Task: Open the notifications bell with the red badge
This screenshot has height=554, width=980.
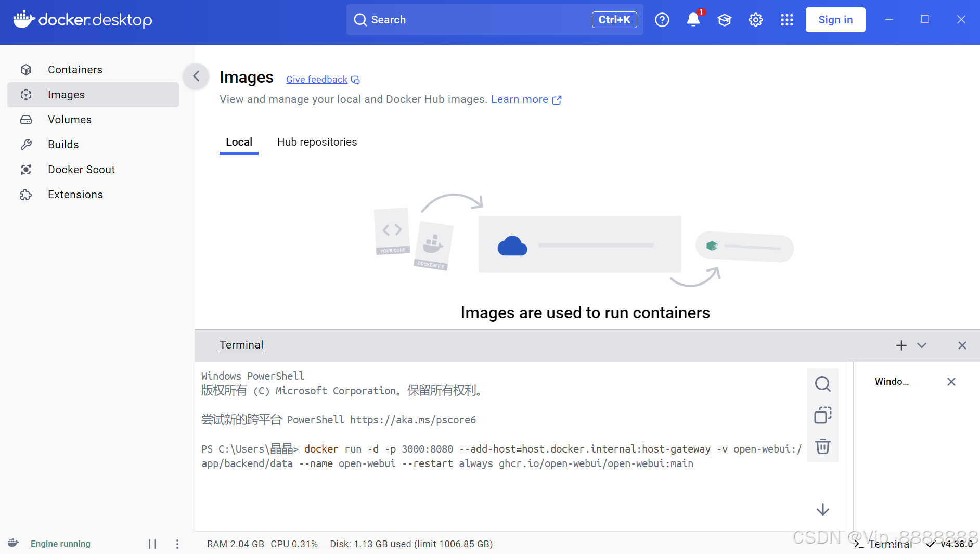Action: [693, 19]
